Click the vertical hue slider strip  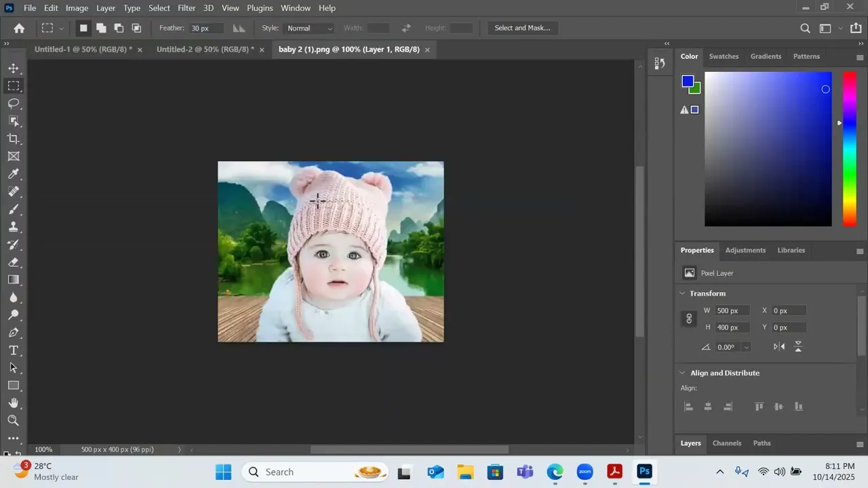(x=849, y=149)
